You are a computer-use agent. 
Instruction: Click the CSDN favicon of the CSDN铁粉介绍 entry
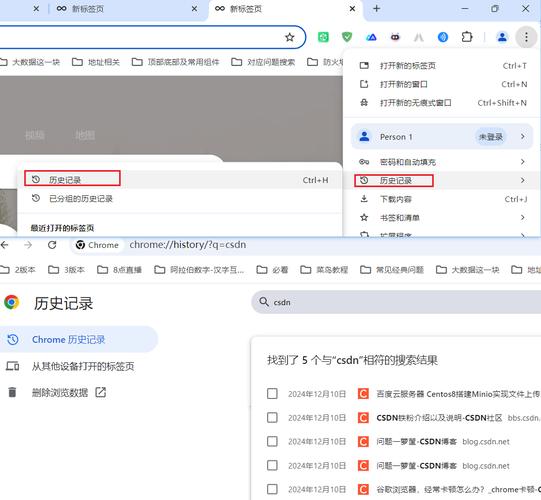coord(363,418)
